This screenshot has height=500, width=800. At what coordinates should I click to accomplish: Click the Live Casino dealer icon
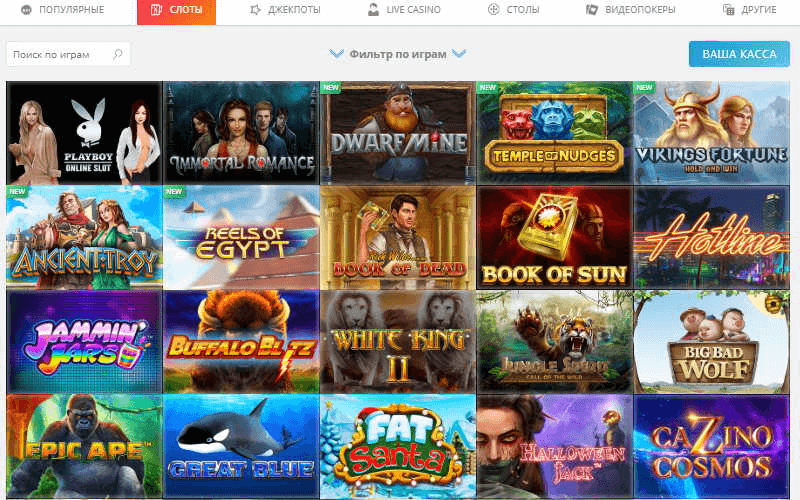pyautogui.click(x=373, y=9)
